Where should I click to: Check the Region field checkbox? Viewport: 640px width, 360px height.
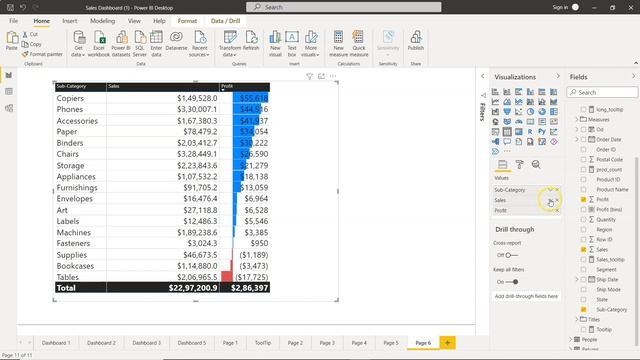(583, 229)
